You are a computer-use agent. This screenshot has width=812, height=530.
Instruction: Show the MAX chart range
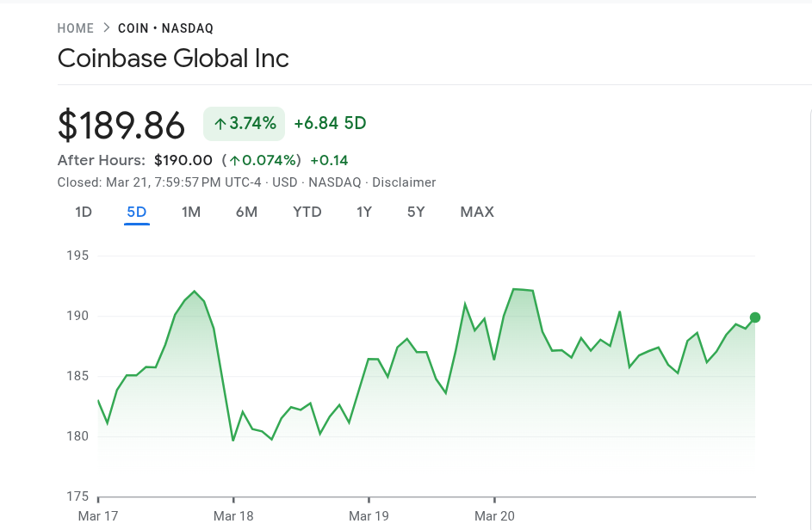point(477,213)
